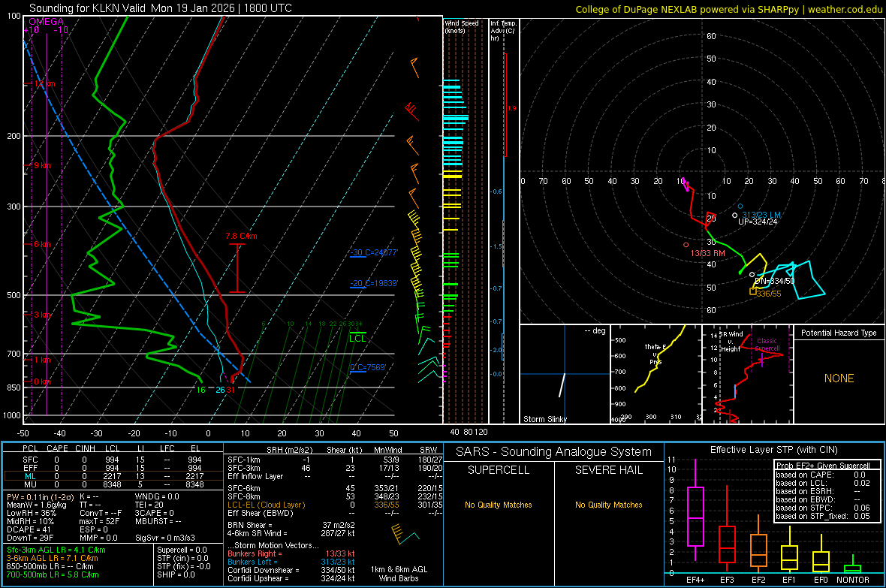The height and width of the screenshot is (588, 886).
Task: Click the Sfc-3km AGL LR value
Action: (56, 550)
